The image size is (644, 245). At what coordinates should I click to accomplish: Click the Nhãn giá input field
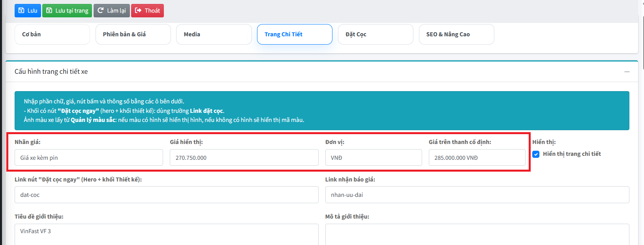click(x=89, y=157)
